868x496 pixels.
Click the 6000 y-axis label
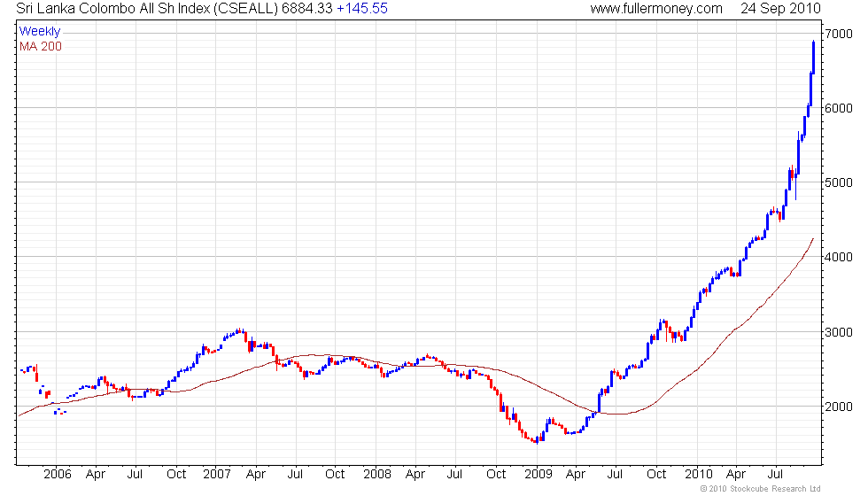[839, 108]
